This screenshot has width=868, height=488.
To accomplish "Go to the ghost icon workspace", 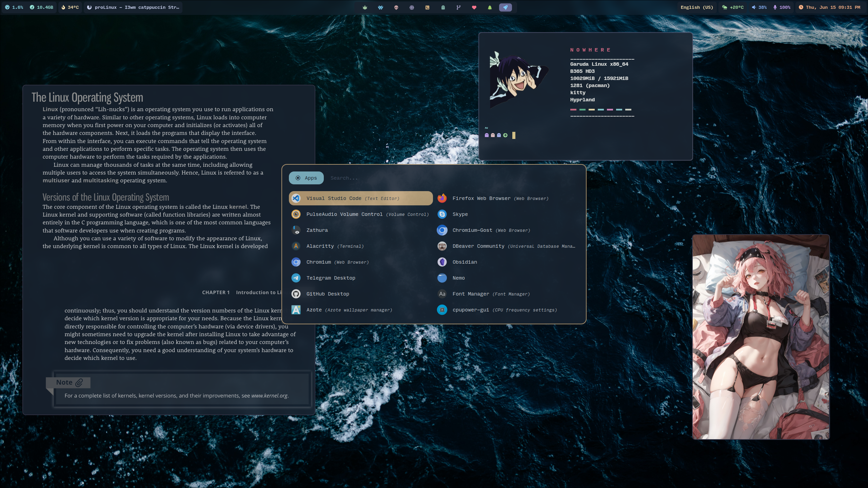I will click(x=443, y=7).
